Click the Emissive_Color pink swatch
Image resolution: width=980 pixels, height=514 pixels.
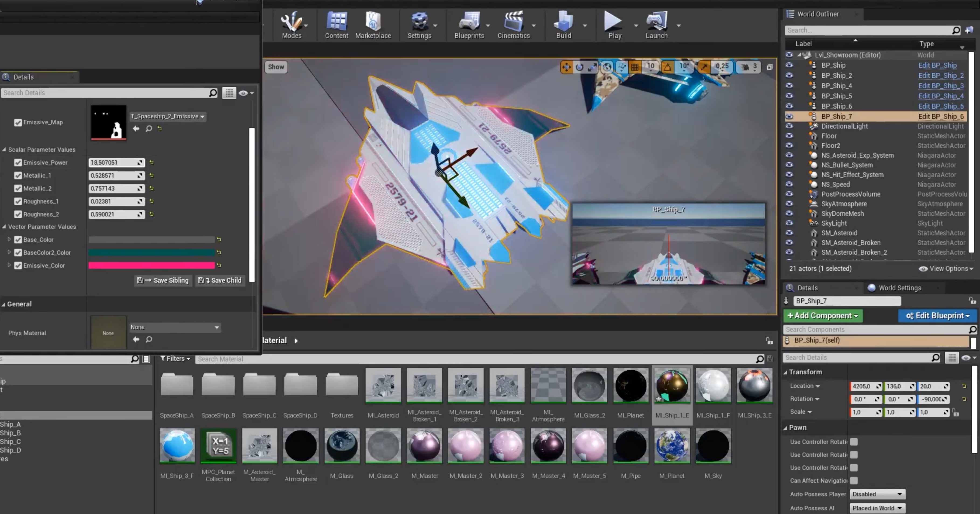[151, 265]
